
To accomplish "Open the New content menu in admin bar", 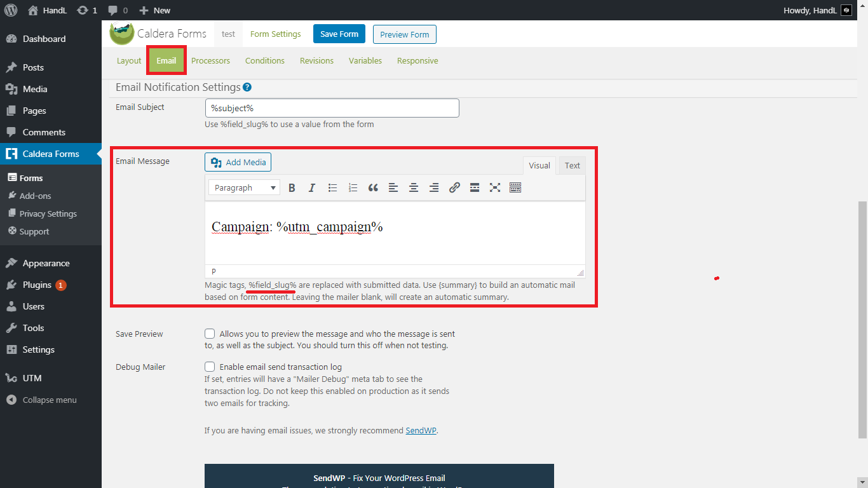I will [x=155, y=10].
